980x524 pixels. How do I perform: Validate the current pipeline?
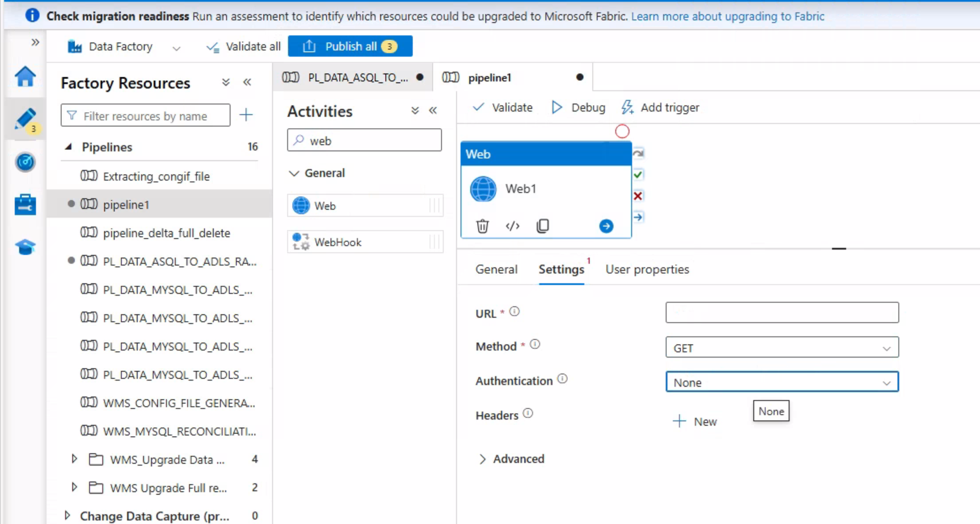(503, 107)
